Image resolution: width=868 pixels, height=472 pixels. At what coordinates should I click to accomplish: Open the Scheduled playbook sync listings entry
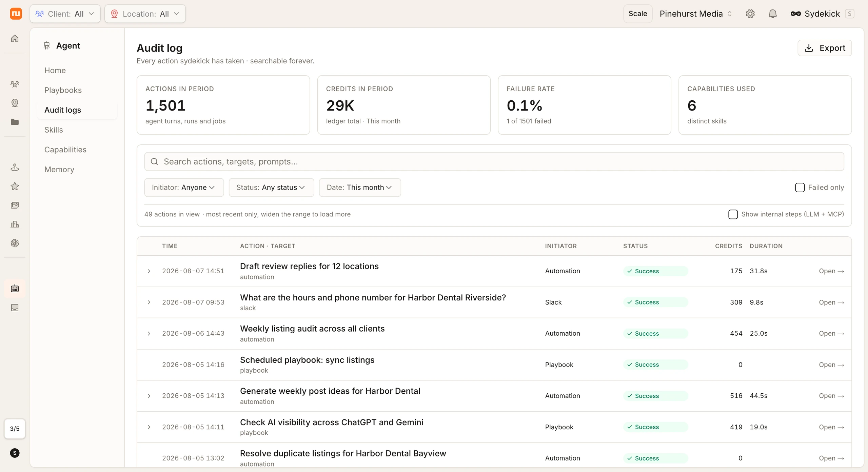[831, 365]
